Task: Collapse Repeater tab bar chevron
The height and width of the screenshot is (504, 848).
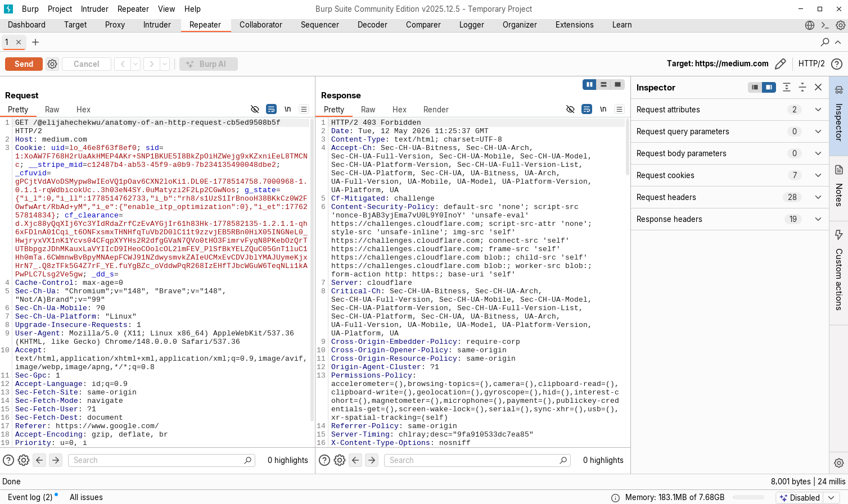Action: pos(838,42)
